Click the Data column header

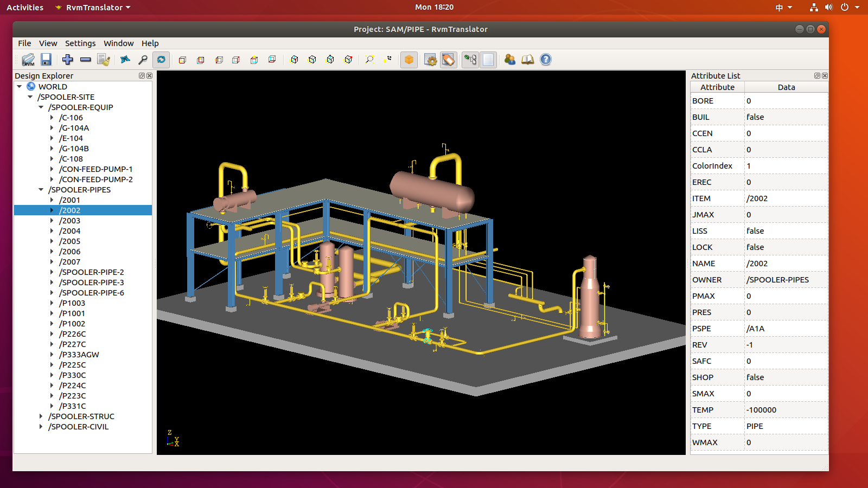786,87
